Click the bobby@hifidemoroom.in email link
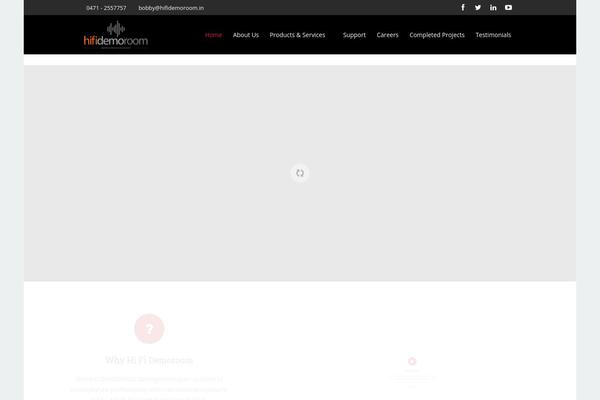 pos(171,8)
